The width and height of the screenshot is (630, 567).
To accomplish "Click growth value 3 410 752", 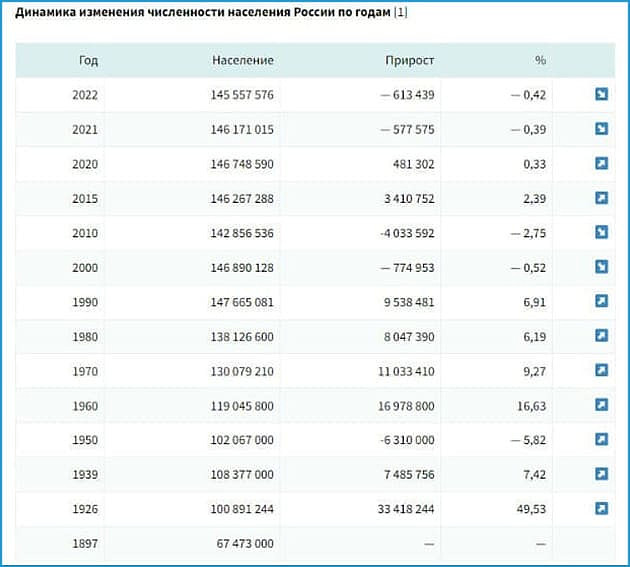I will 409,199.
